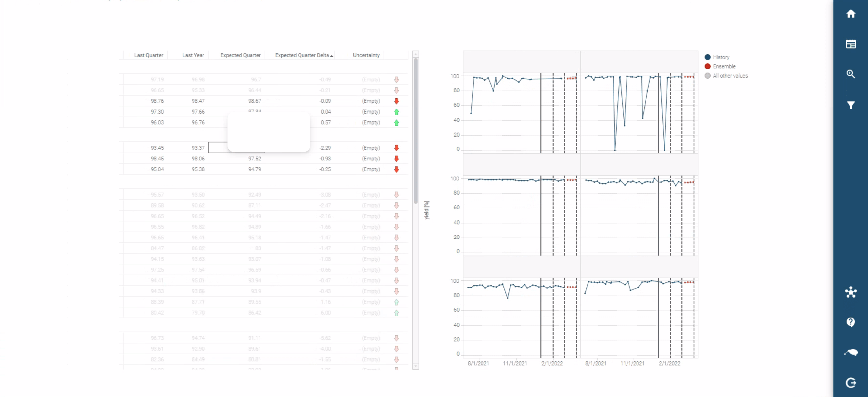Click the Last Year column header

click(x=193, y=55)
